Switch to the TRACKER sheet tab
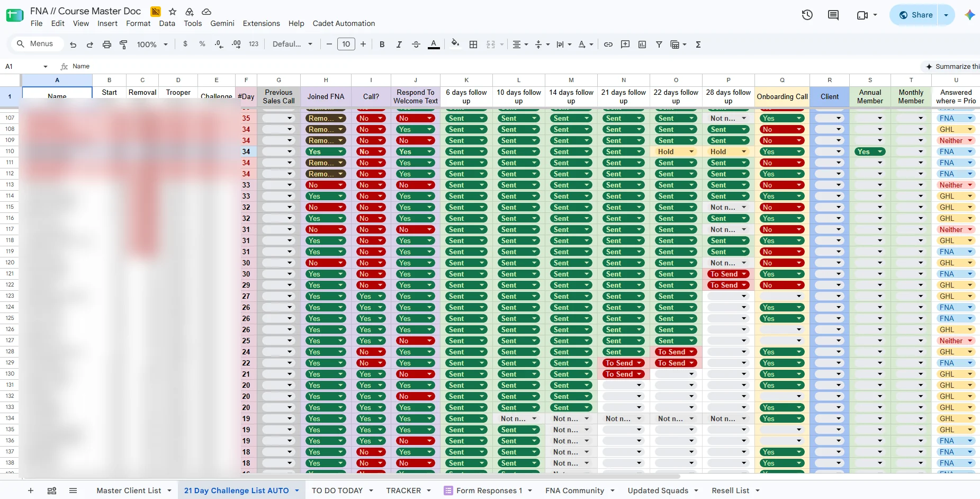This screenshot has height=499, width=980. click(x=403, y=491)
